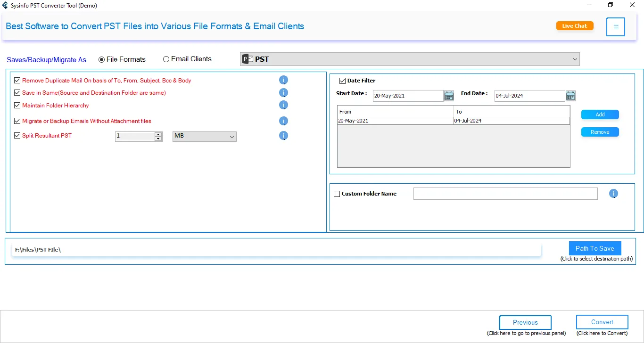Screen dimensions: 644x343
Task: Click info icon beside Split Resultant PST
Action: pyautogui.click(x=283, y=136)
